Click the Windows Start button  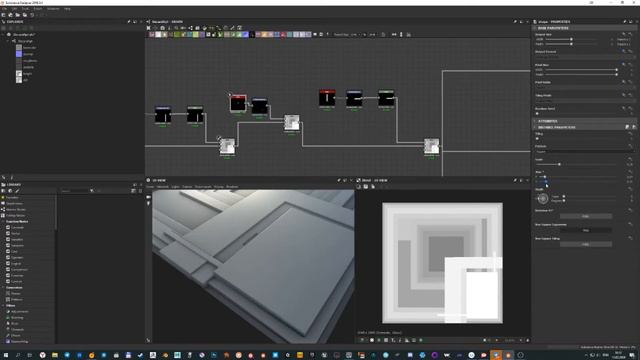[x=5, y=355]
